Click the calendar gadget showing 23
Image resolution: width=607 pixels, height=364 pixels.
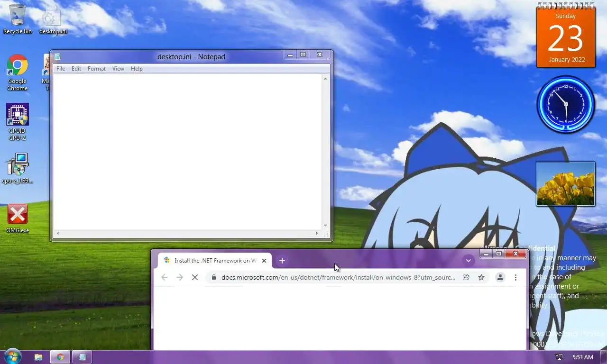(566, 36)
